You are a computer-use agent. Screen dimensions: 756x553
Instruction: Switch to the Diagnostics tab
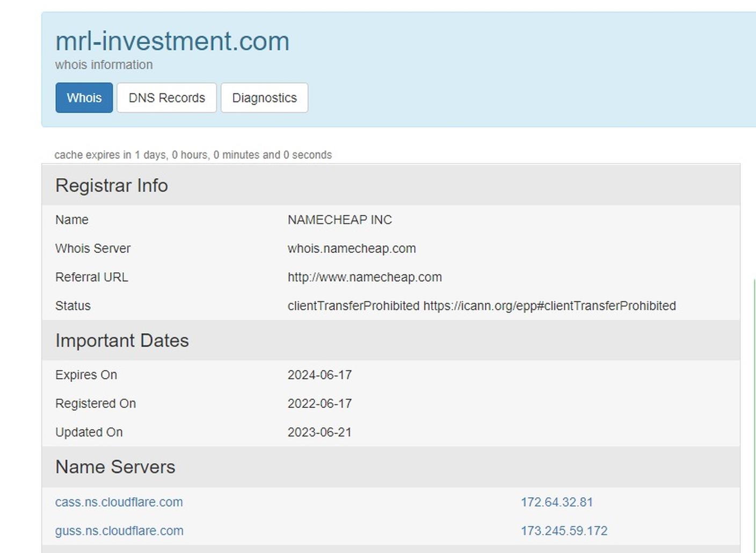(264, 98)
